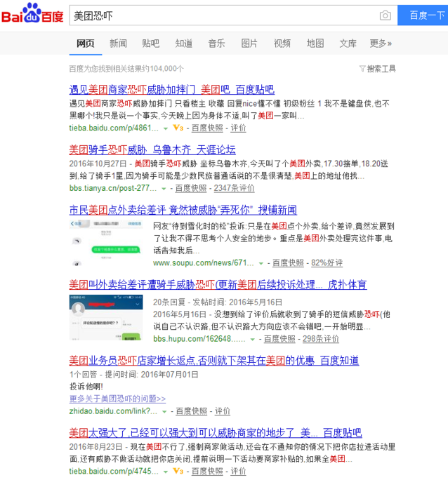Switch to the 地图 tab
This screenshot has width=448, height=480.
(x=315, y=44)
